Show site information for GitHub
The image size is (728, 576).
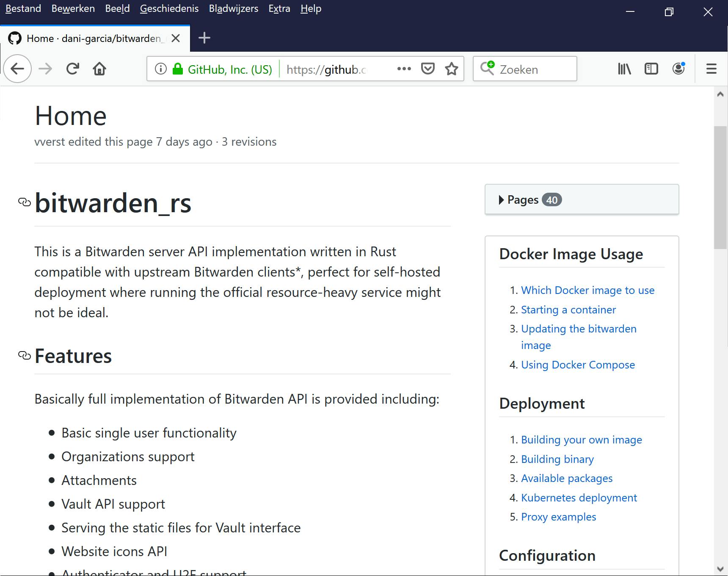(x=161, y=69)
